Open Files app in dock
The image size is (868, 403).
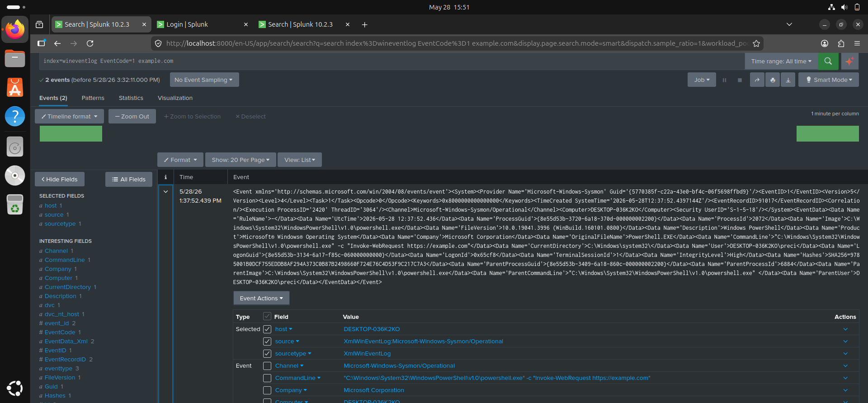pyautogui.click(x=15, y=58)
